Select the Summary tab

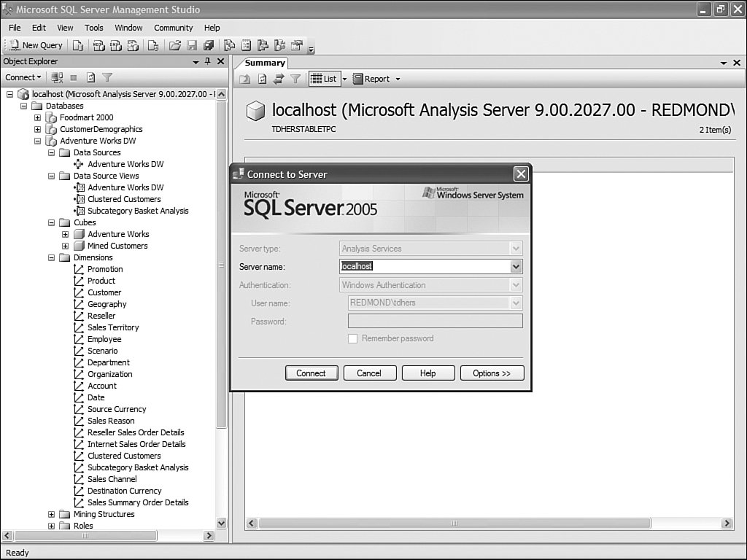tap(265, 63)
